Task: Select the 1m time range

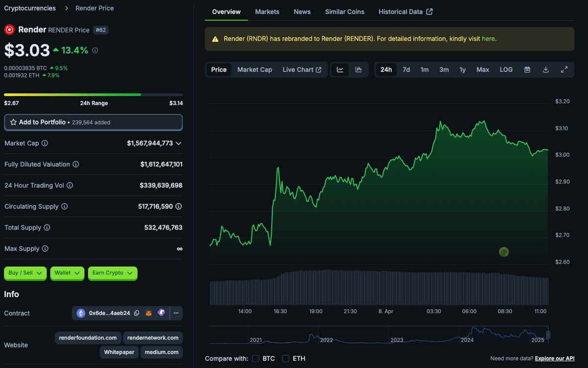Action: [x=424, y=69]
